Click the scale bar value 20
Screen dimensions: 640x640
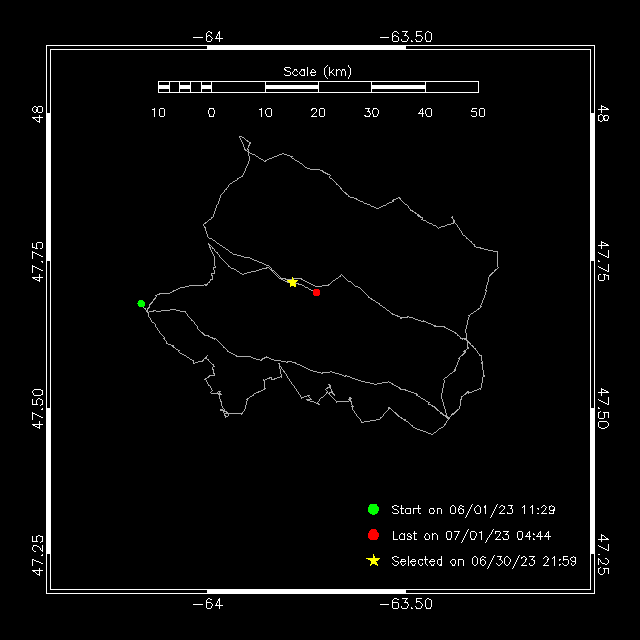(x=318, y=113)
